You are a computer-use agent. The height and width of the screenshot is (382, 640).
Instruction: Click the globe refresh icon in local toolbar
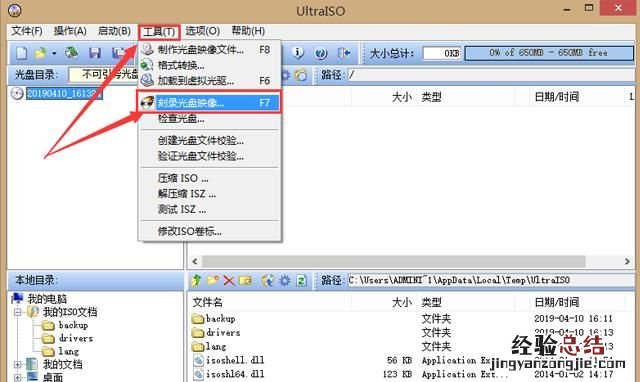tap(268, 280)
